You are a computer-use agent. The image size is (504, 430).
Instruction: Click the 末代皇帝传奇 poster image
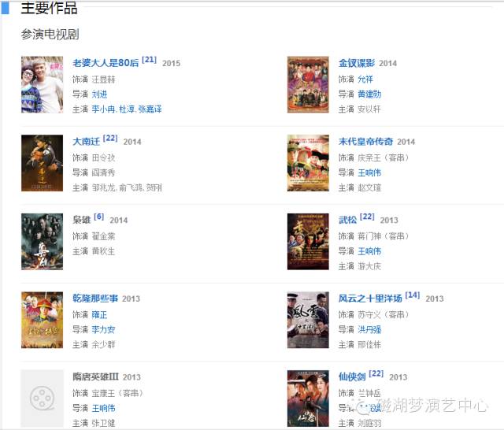pos(308,163)
